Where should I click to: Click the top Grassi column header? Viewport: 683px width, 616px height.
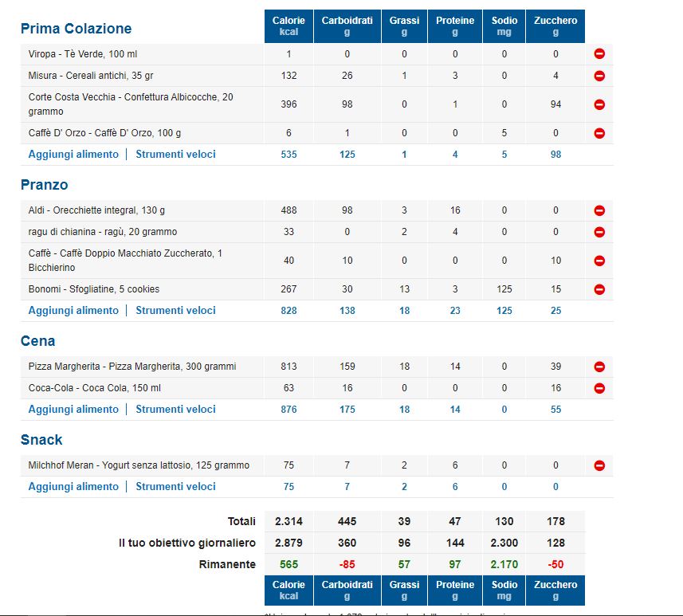pyautogui.click(x=404, y=26)
